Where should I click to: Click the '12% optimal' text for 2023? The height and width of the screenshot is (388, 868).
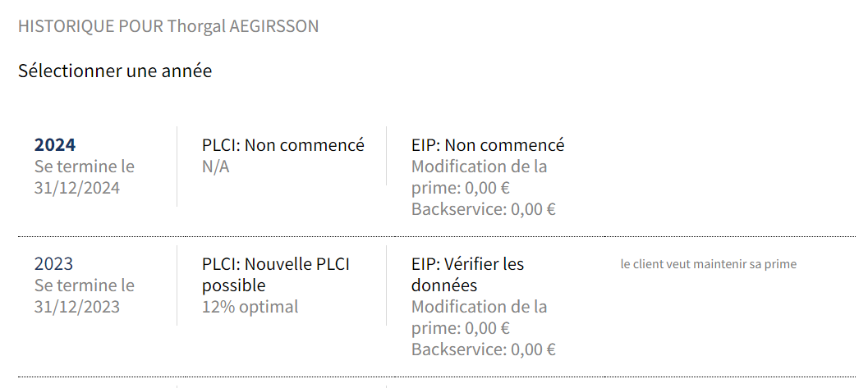tap(250, 308)
